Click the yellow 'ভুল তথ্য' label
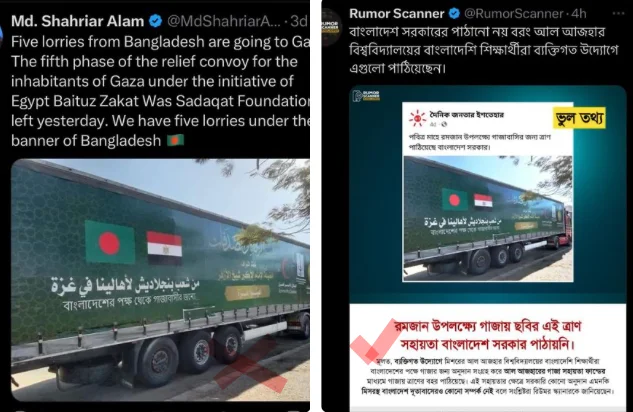 click(579, 118)
